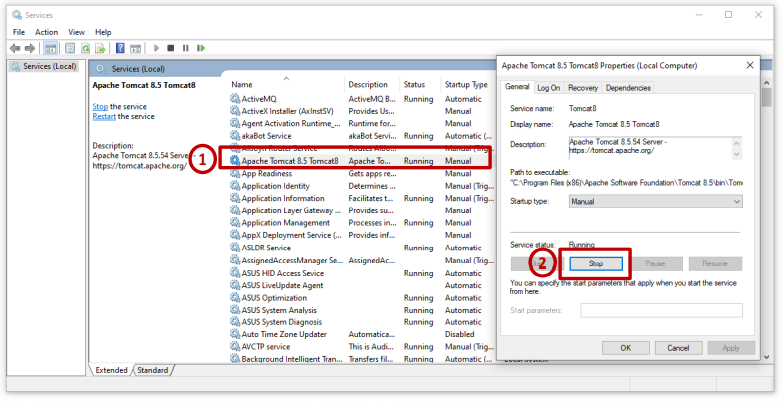Click the Restart Service icon in the toolbar
783x401 pixels.
(201, 48)
